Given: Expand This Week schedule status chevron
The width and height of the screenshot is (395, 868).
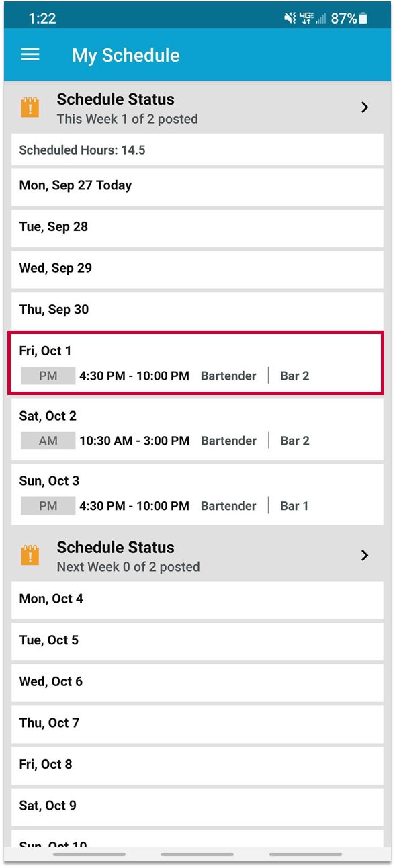Looking at the screenshot, I should point(365,107).
